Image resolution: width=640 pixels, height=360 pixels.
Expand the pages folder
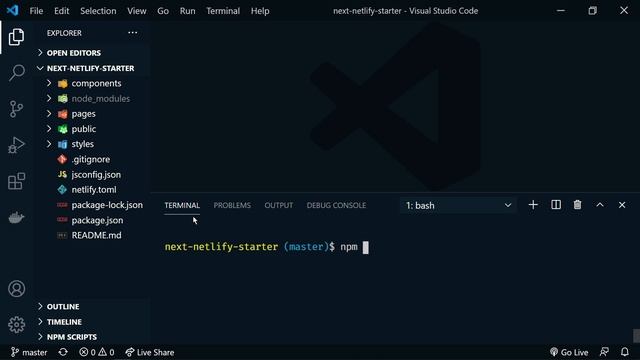coord(91,113)
